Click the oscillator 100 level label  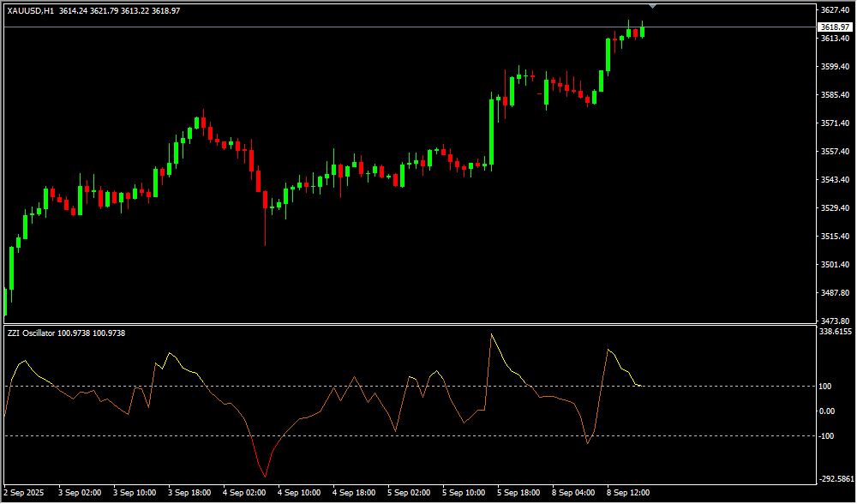pos(826,387)
